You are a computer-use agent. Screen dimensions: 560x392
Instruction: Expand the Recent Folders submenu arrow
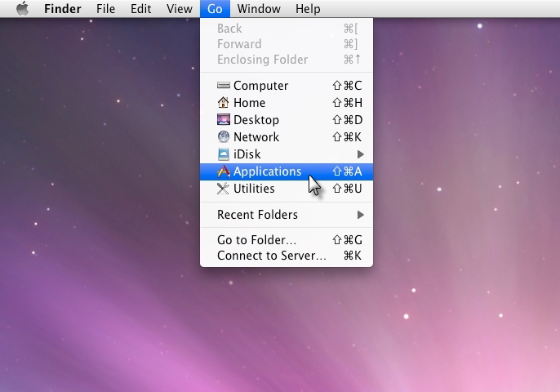[x=361, y=215]
